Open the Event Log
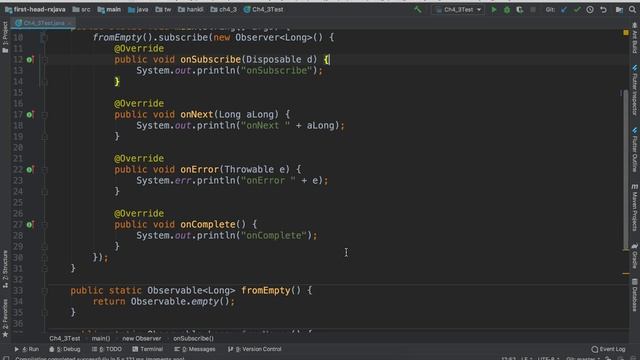 pos(608,349)
